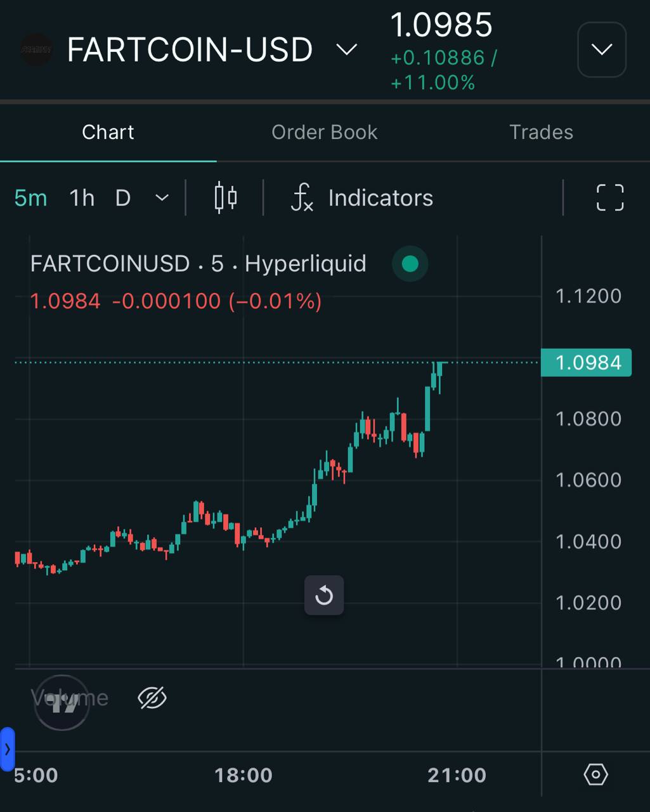Viewport: 650px width, 812px height.
Task: Click the green market status dot
Action: point(410,264)
